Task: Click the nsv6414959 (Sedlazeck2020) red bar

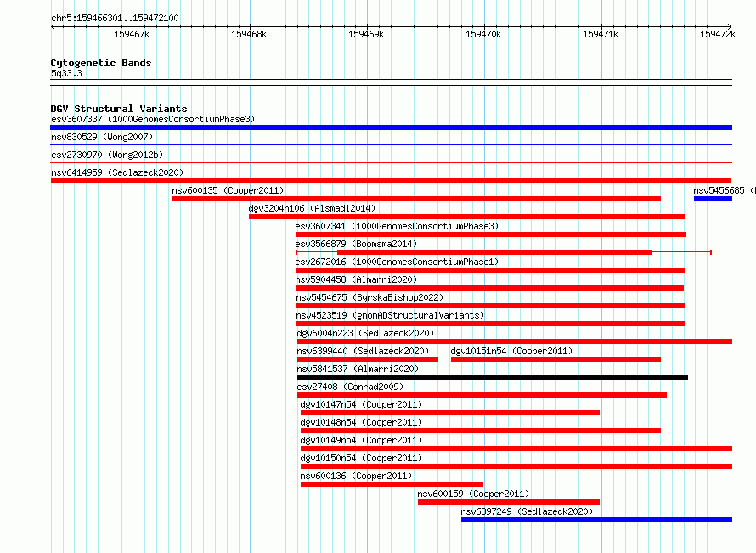Action: coord(391,181)
